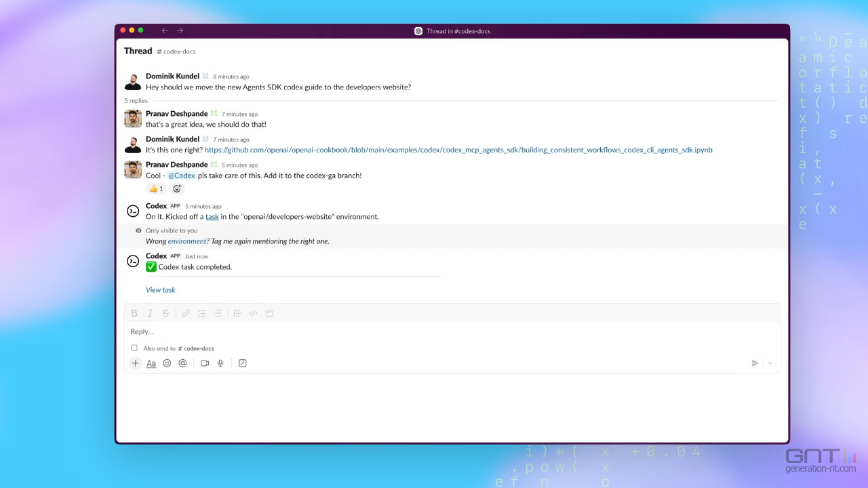Enable Also send to #codex-docs checkbox
The width and height of the screenshot is (868, 488).
134,348
